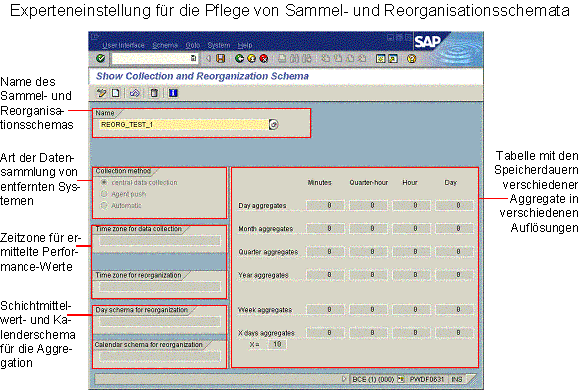Click Year aggregates Minutes cell

coord(325,275)
